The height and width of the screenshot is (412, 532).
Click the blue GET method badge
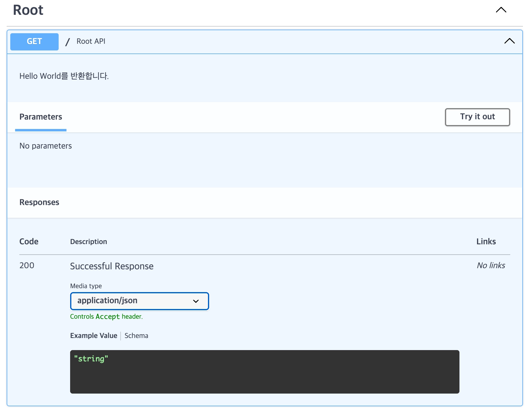34,42
